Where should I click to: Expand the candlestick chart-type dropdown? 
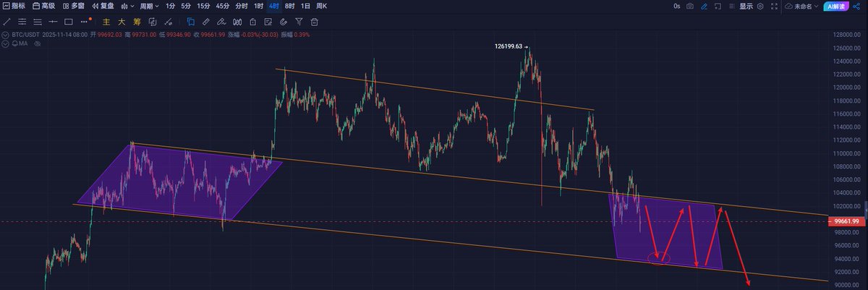127,6
